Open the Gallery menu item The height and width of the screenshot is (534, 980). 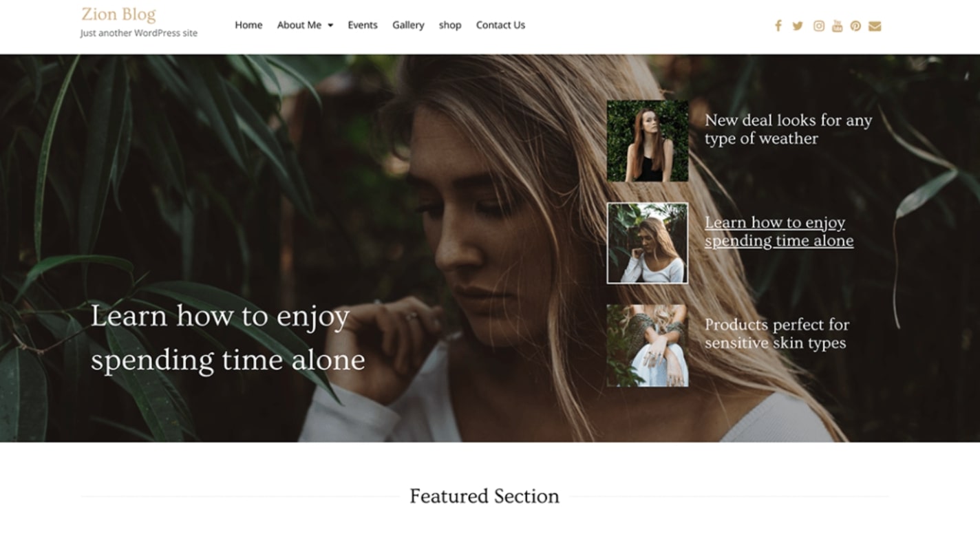408,25
